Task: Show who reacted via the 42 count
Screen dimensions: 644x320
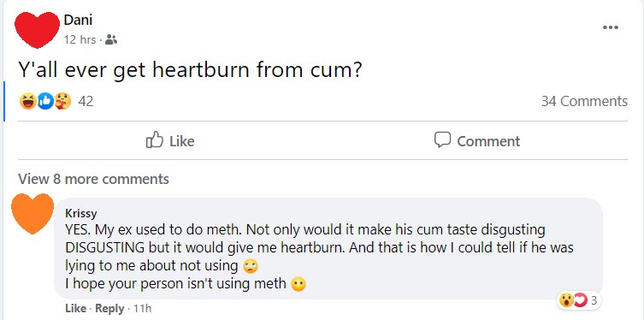Action: (86, 101)
